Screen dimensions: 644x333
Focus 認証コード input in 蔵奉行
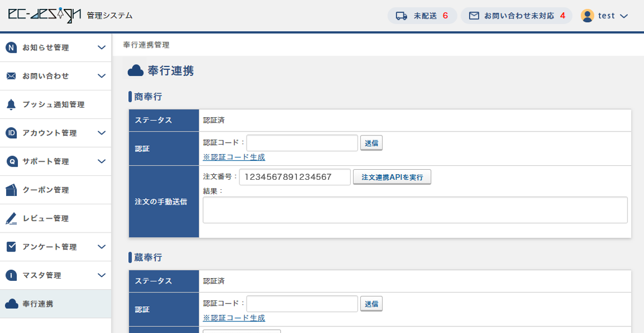pos(302,304)
